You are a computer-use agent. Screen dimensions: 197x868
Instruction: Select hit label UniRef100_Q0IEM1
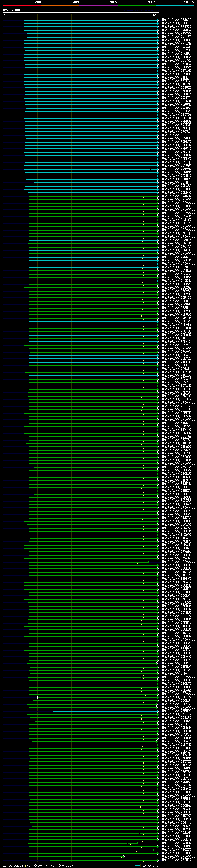(x=177, y=281)
